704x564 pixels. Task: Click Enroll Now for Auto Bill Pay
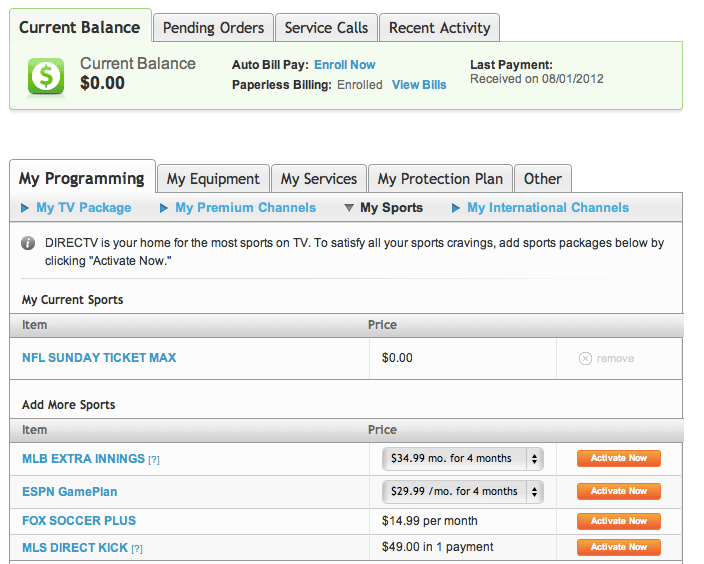point(345,65)
